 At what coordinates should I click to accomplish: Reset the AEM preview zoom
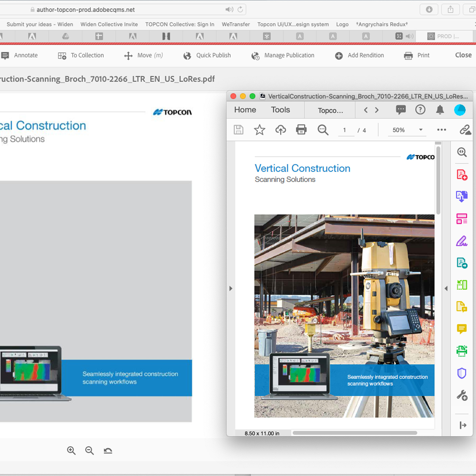pos(108,451)
